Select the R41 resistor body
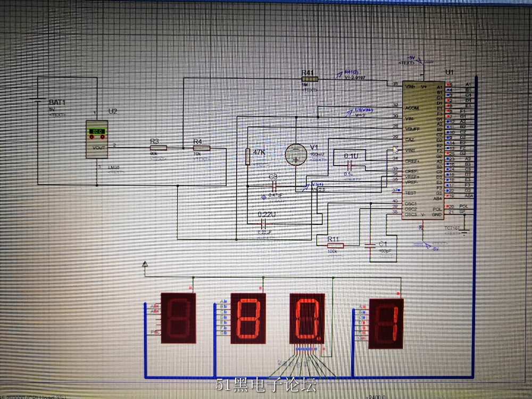This screenshot has height=399, width=532. [310, 79]
